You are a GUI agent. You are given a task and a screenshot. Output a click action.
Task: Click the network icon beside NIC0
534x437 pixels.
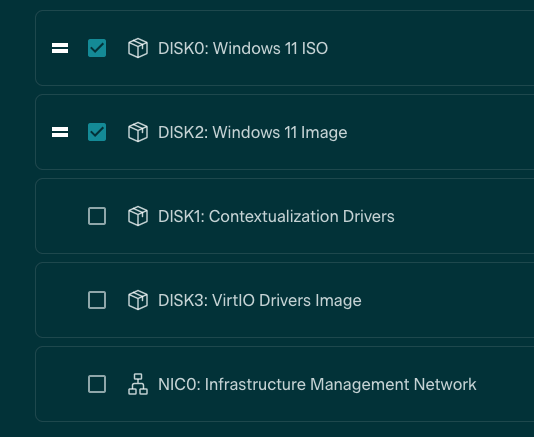point(138,384)
